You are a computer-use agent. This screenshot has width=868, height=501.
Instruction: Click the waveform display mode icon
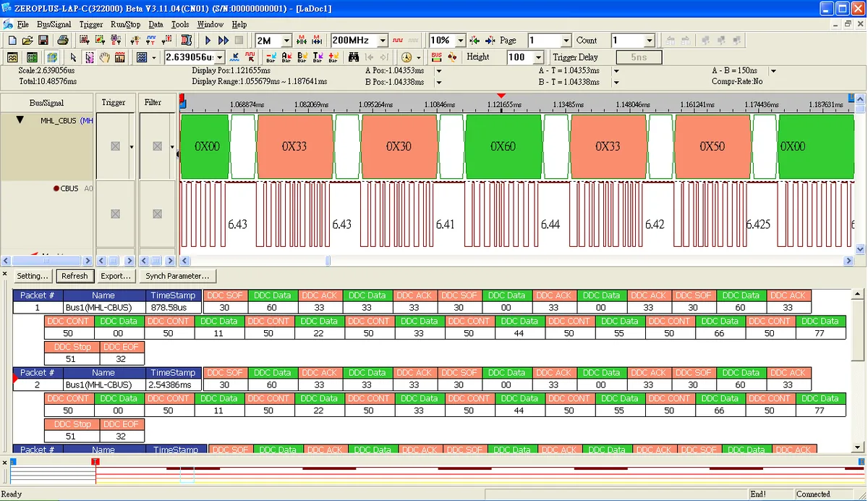click(x=140, y=56)
